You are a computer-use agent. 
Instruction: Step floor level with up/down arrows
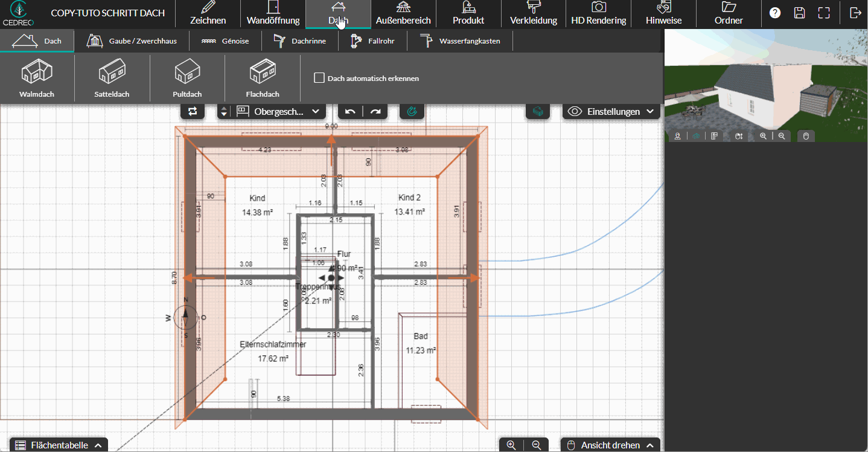224,111
